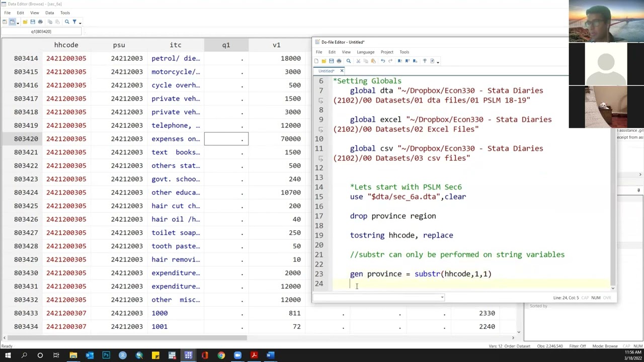This screenshot has width=644, height=362.
Task: Select the itc column header
Action: tap(176, 45)
